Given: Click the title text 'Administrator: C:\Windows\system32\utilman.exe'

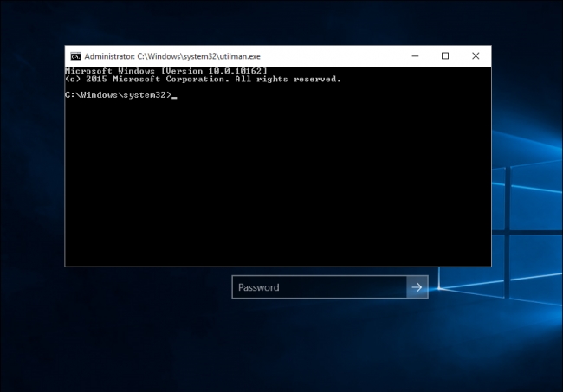Looking at the screenshot, I should tap(172, 56).
